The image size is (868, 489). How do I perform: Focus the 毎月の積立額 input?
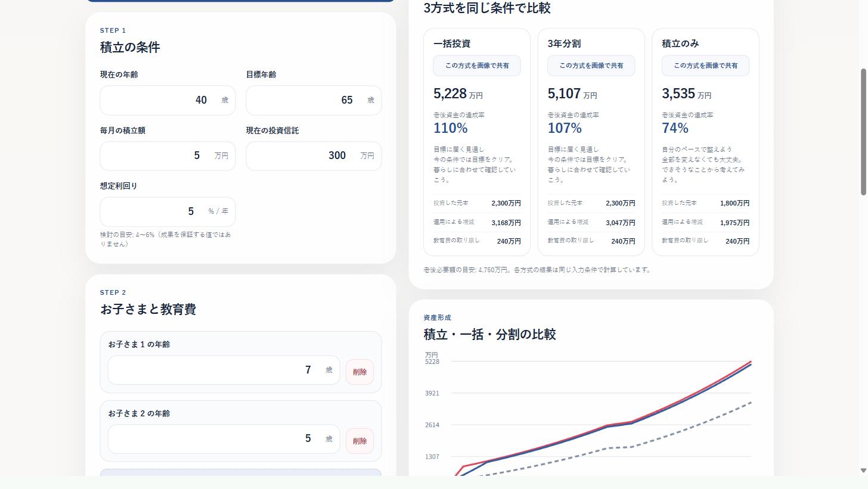pyautogui.click(x=168, y=156)
